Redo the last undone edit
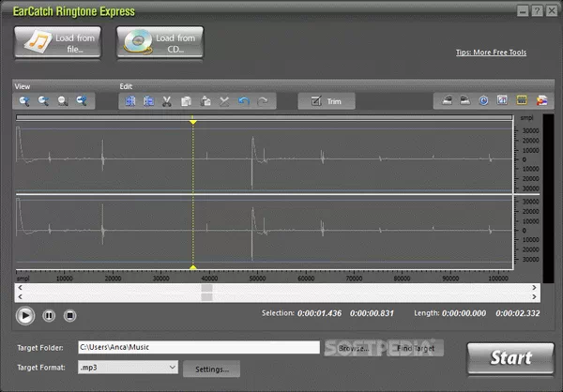Screen dimensions: 563x392 click(x=263, y=101)
